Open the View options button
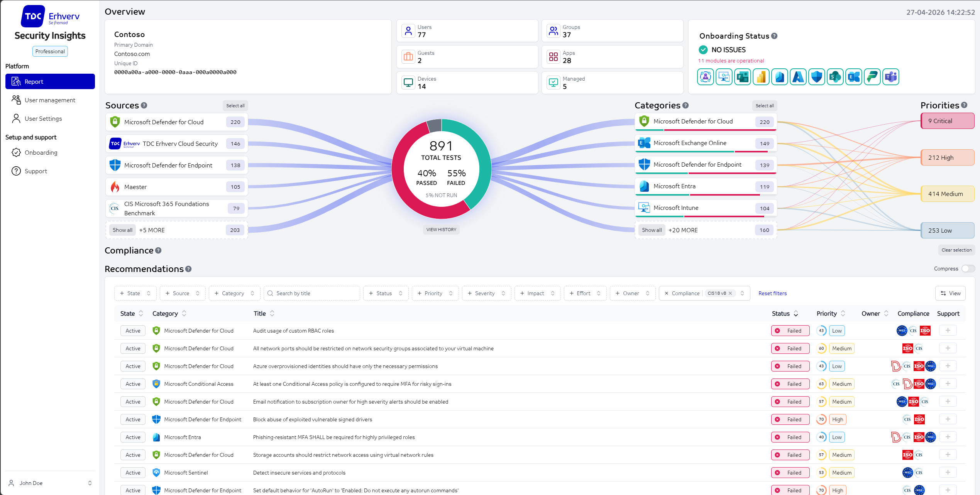The width and height of the screenshot is (980, 495). click(950, 293)
